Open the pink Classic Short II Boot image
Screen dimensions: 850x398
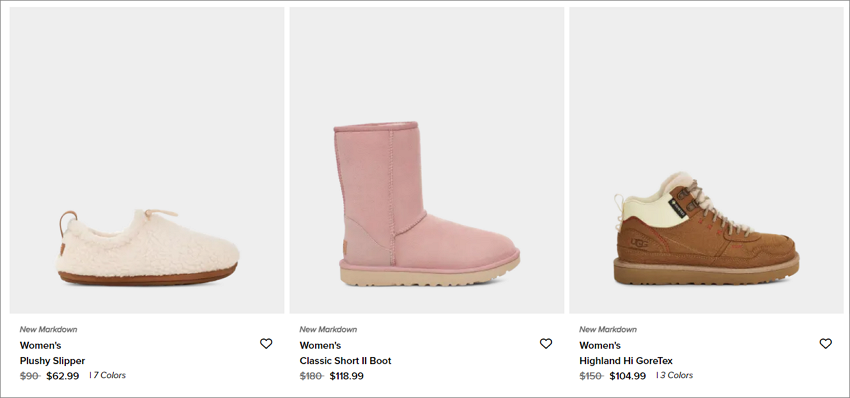[427, 160]
